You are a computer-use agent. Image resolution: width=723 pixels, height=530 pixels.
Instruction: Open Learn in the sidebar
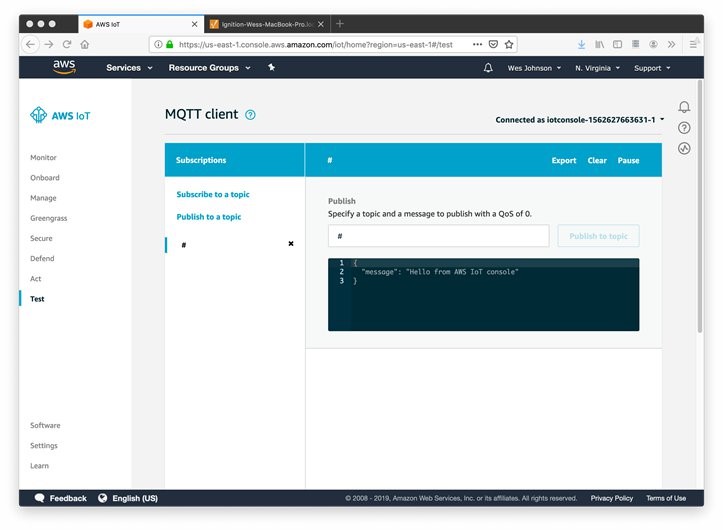click(39, 466)
